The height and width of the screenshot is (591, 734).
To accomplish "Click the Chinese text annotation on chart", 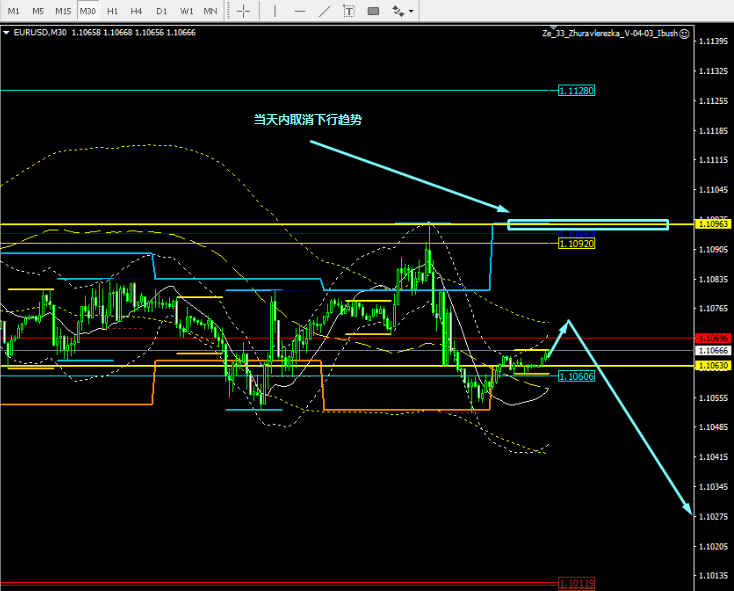I will click(x=307, y=120).
